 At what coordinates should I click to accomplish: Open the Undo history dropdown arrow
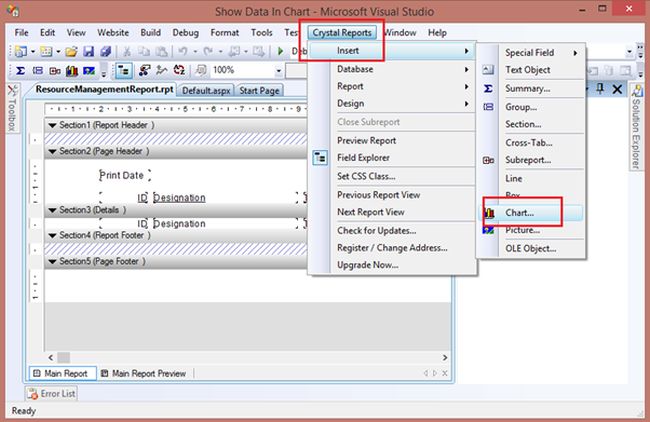(x=195, y=52)
